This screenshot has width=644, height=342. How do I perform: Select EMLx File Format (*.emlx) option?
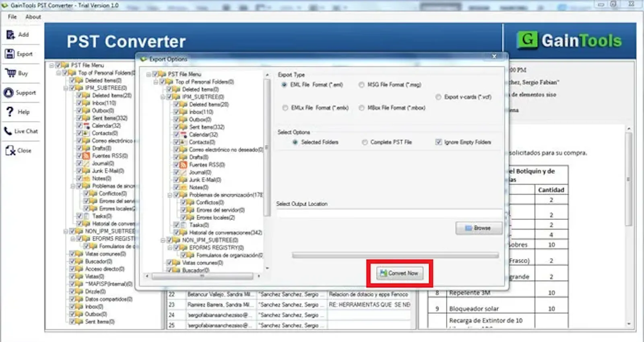tap(285, 108)
